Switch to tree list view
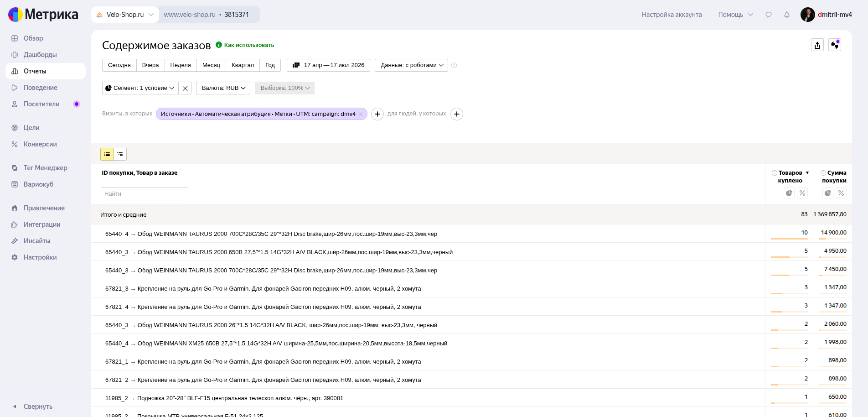 pos(120,154)
